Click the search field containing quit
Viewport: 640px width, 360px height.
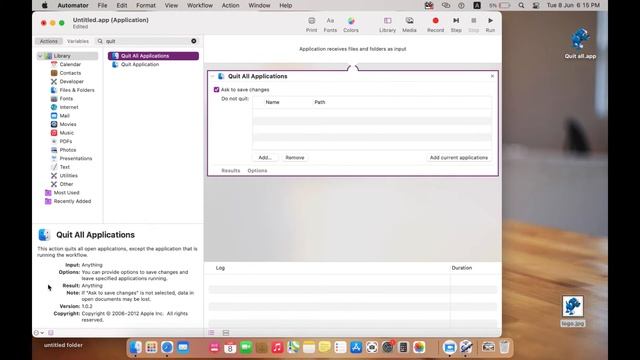[147, 41]
